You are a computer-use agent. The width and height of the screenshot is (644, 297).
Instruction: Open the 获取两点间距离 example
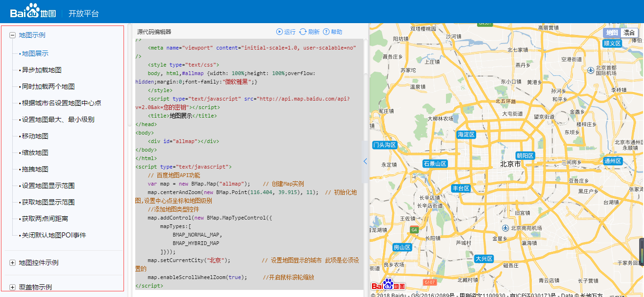click(x=45, y=219)
